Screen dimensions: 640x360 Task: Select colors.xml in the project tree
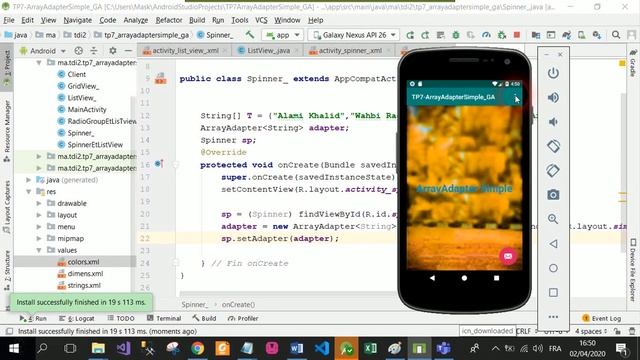(x=83, y=262)
